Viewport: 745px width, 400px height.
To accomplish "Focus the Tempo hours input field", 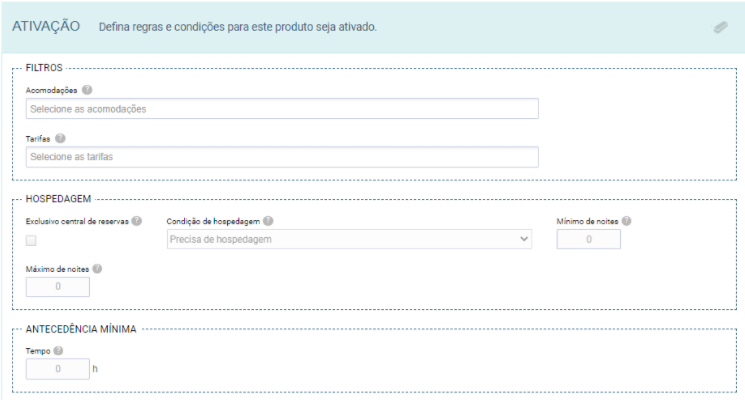I will tap(58, 369).
